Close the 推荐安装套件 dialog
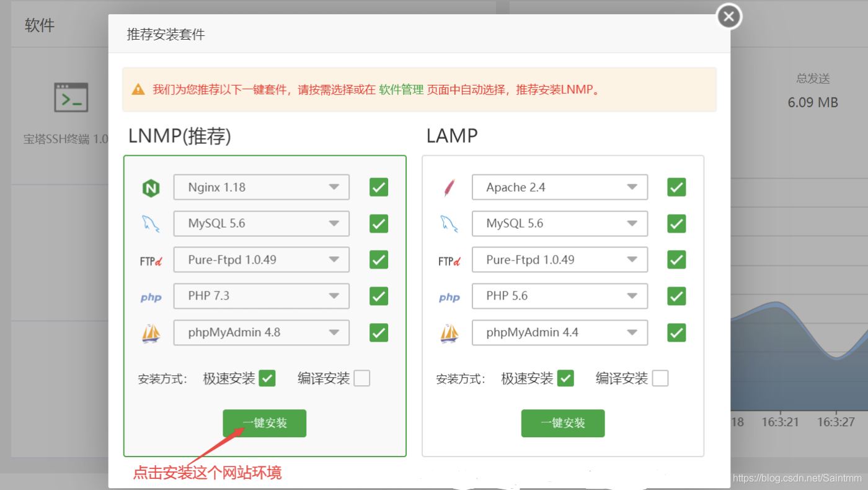The image size is (868, 490). click(x=729, y=17)
